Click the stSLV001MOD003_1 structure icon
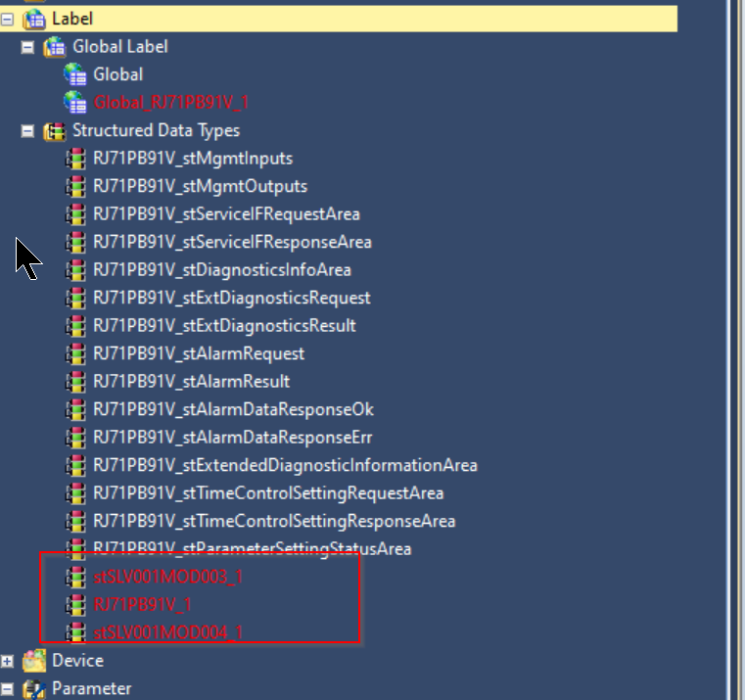 point(75,577)
